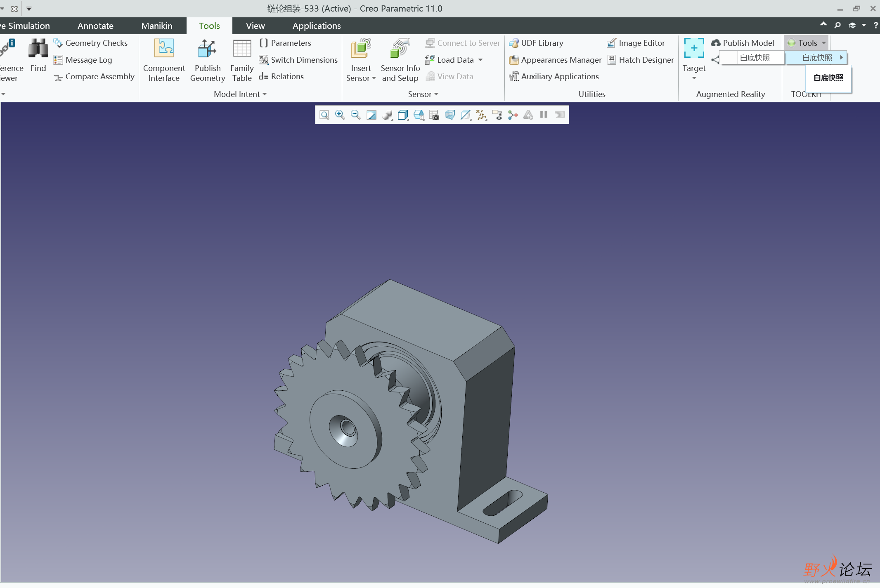Launch Auxiliary Applications
Viewport: 880px width, 588px height.
pos(554,77)
